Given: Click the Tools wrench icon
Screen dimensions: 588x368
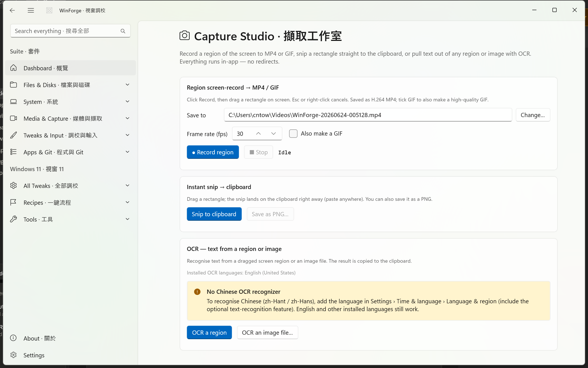Looking at the screenshot, I should click(13, 219).
